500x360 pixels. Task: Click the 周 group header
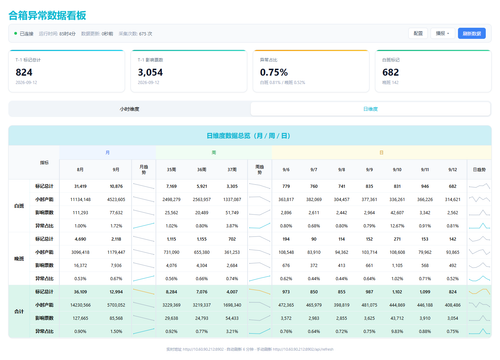point(214,152)
